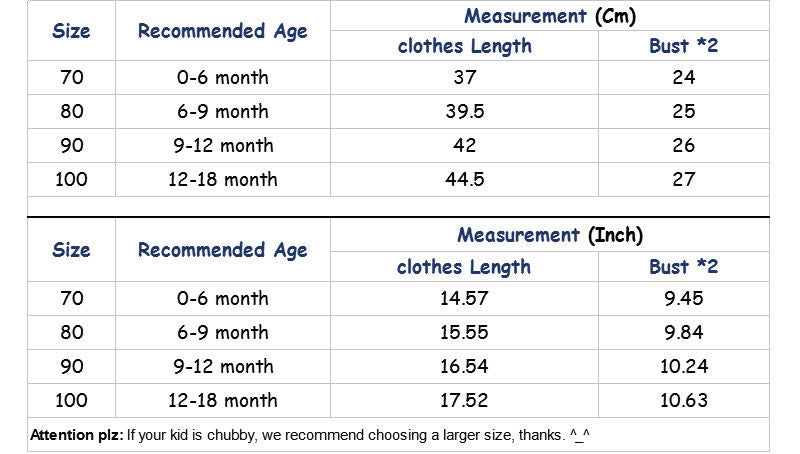Click the Attention plz note text

[x=310, y=435]
